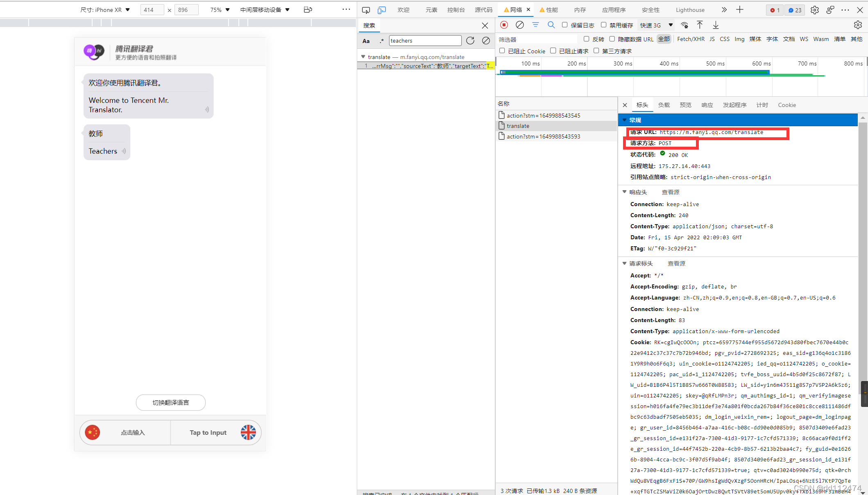Collapse the Request Headers section

(x=625, y=263)
